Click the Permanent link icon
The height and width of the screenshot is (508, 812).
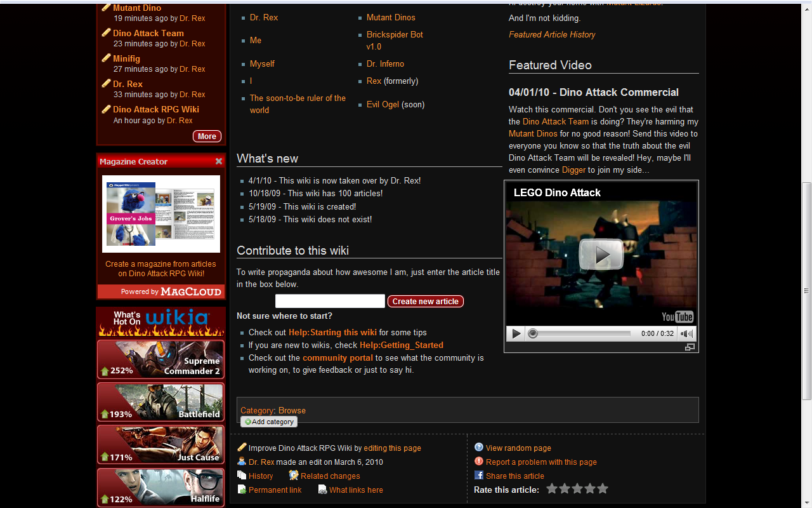click(242, 489)
